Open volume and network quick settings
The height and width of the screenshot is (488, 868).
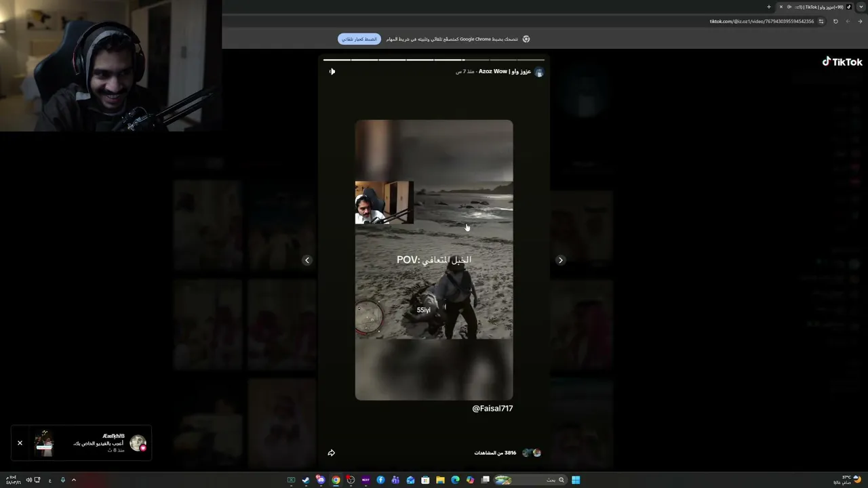tap(33, 480)
